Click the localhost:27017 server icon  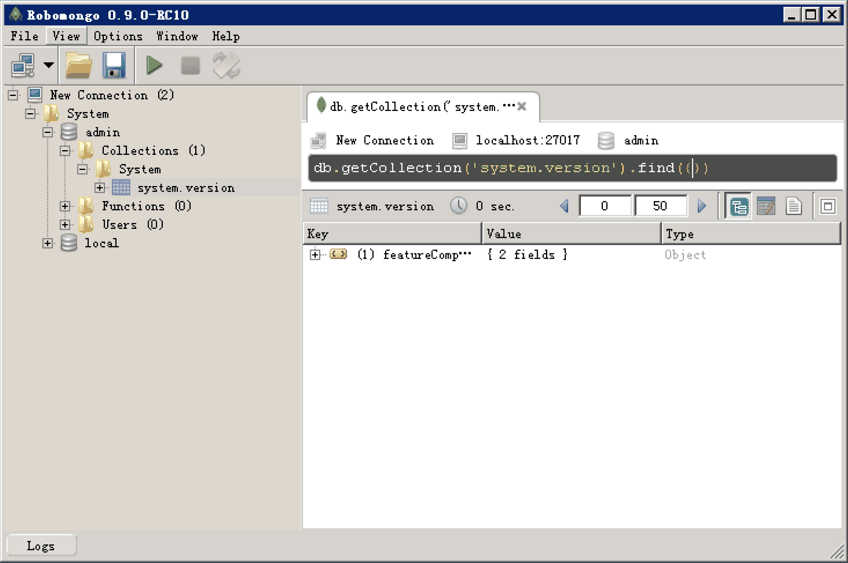460,141
